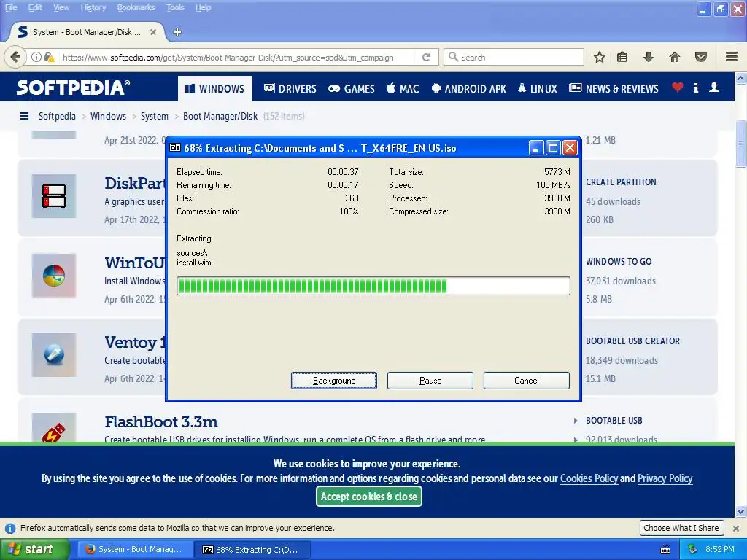Screen dimensions: 747x560
Task: Click the keyboard icon in system tray
Action: point(665,550)
